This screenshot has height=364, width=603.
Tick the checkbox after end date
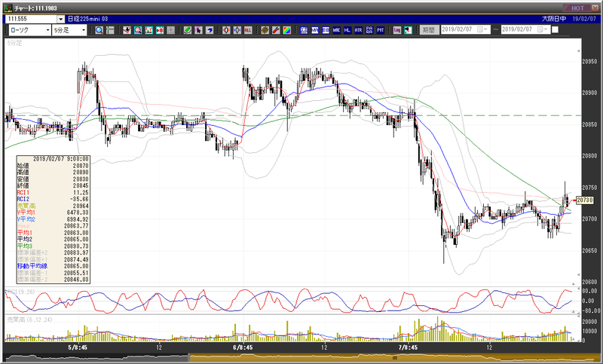(555, 29)
